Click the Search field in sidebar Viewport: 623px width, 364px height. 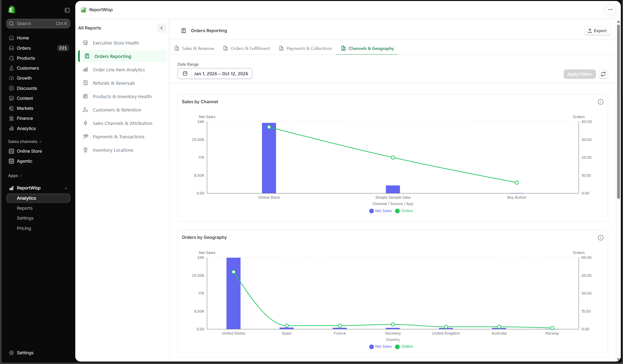click(38, 23)
